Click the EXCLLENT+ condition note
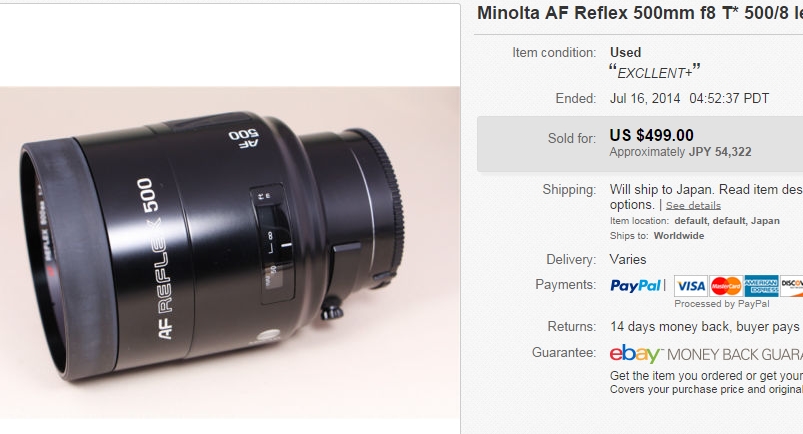Screen dimensions: 803x434 pyautogui.click(x=654, y=72)
